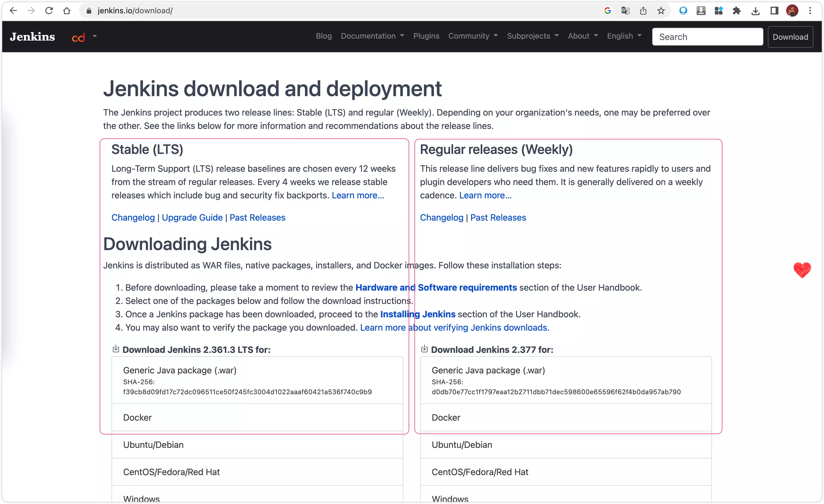The image size is (824, 504).
Task: Expand the Subprojects menu
Action: click(x=532, y=36)
